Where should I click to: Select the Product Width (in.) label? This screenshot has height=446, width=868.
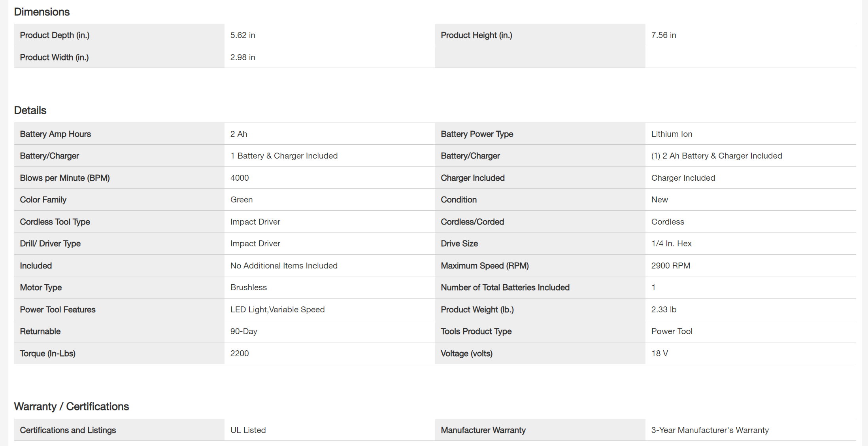(x=55, y=57)
